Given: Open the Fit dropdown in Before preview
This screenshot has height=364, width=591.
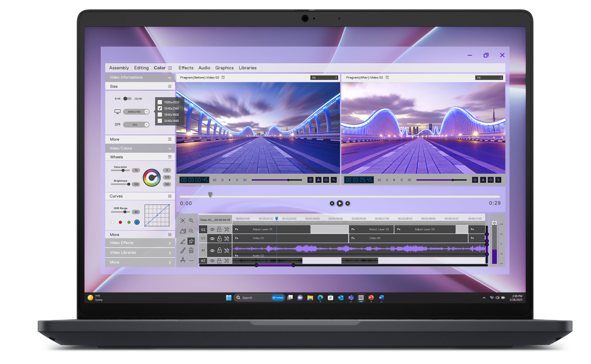Looking at the screenshot, I should coord(324,77).
